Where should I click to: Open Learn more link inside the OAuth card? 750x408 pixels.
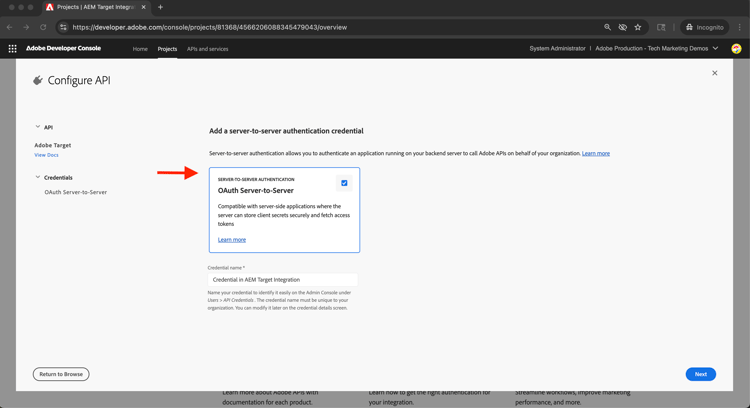point(232,240)
